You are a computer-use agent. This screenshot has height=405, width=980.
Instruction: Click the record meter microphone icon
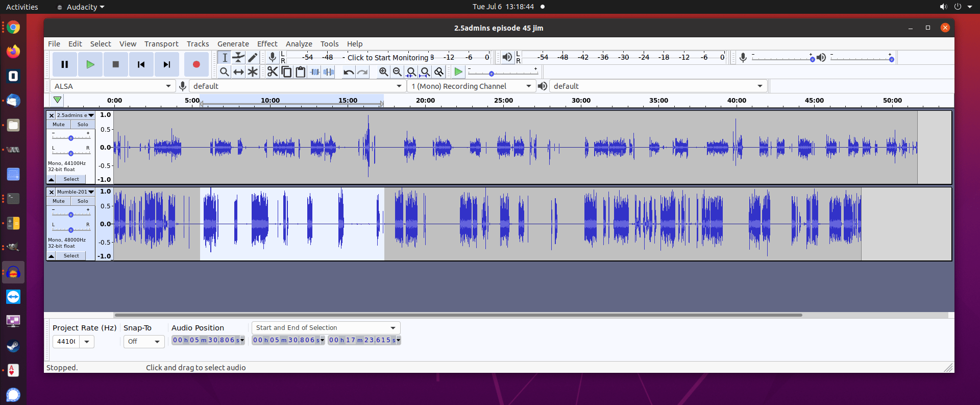click(273, 57)
